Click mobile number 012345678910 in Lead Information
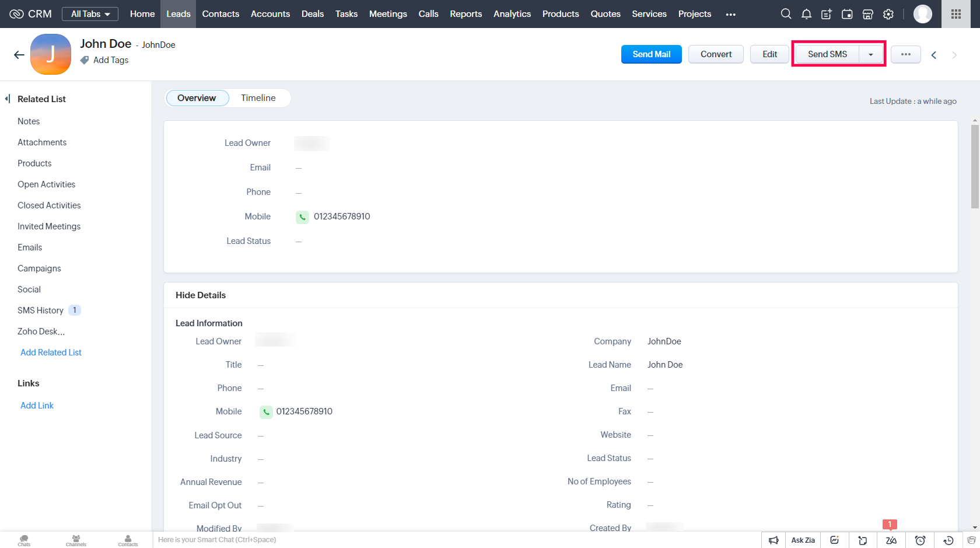Screen dimensions: 980x548 (x=304, y=411)
